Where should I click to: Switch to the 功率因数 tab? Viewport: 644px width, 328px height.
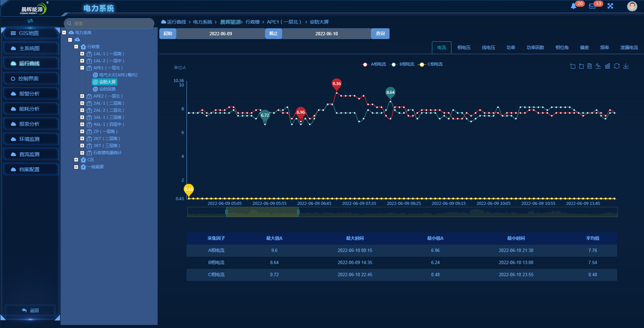[x=535, y=48]
